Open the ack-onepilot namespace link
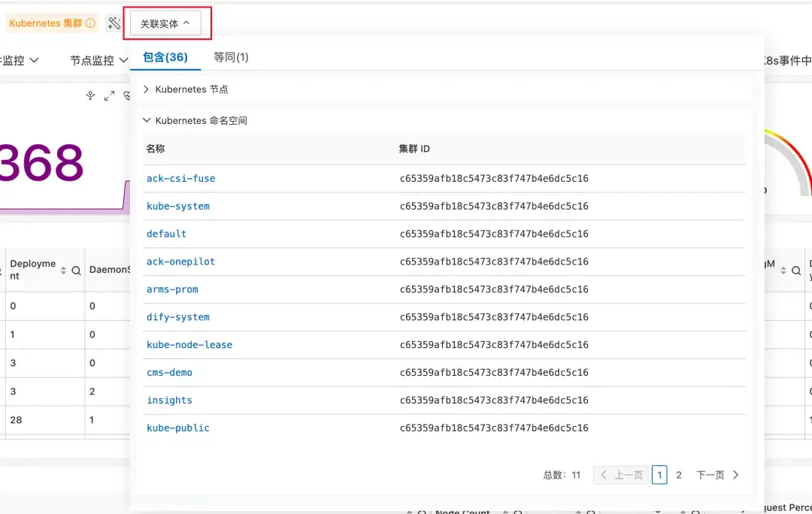The width and height of the screenshot is (812, 514). point(180,262)
